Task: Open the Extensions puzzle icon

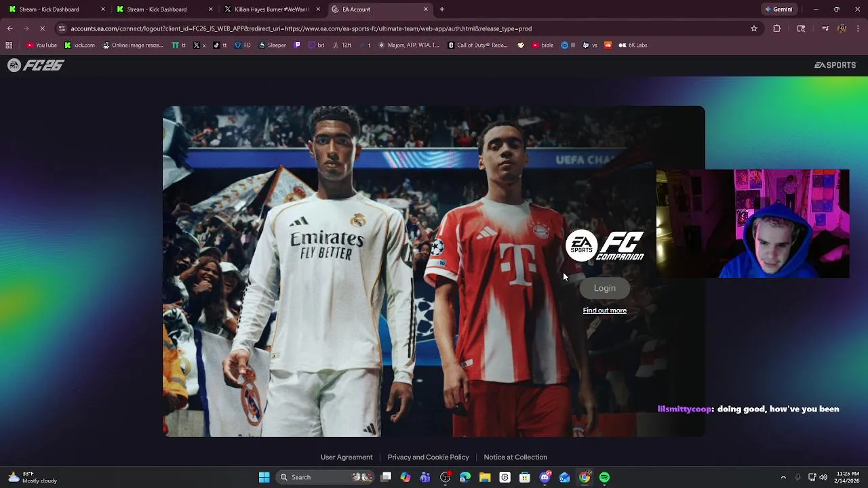Action: click(777, 28)
